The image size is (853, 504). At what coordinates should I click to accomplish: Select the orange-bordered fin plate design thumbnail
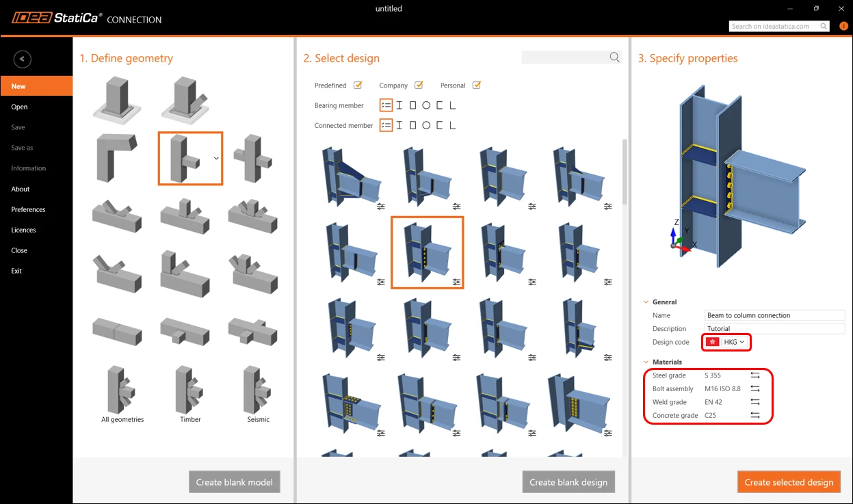pos(428,252)
